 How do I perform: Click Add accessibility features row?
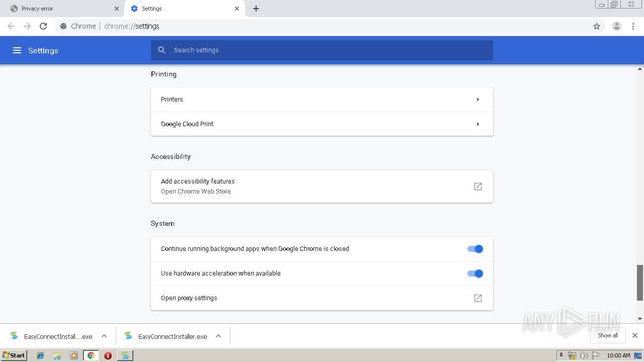click(322, 187)
